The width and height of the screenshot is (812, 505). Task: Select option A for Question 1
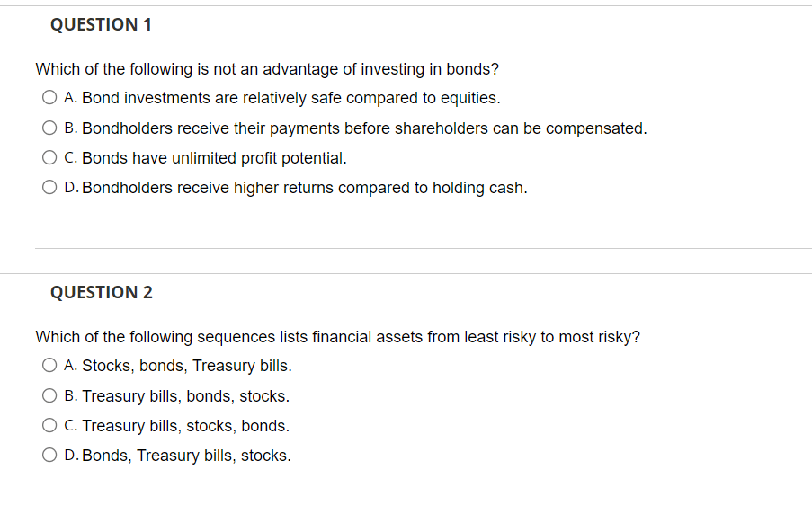(x=49, y=98)
